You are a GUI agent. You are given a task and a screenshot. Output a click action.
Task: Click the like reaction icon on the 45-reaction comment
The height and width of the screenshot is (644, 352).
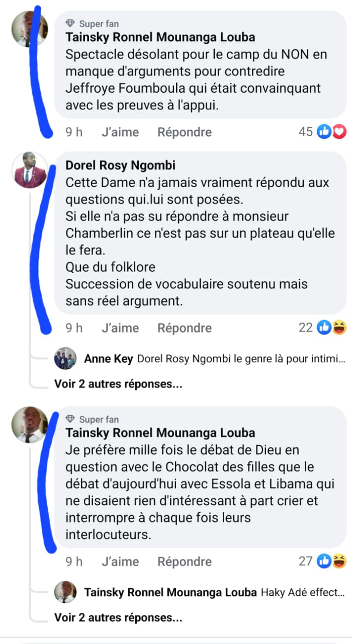tap(324, 132)
